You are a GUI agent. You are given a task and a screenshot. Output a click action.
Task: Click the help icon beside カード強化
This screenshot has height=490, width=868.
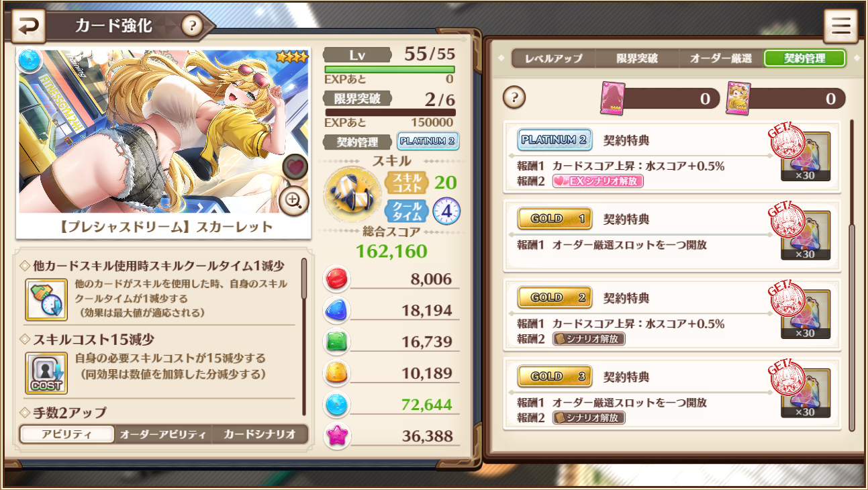(192, 27)
